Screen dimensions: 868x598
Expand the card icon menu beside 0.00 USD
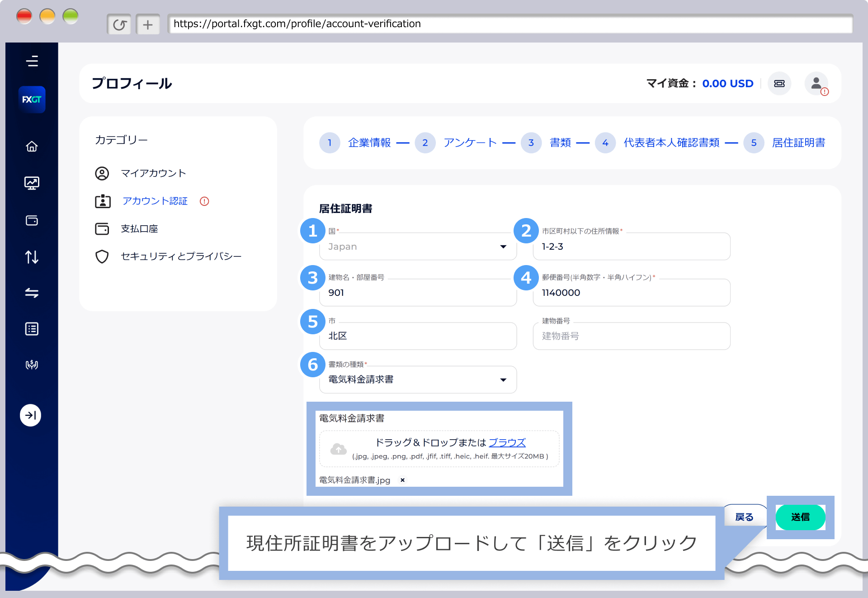click(779, 84)
